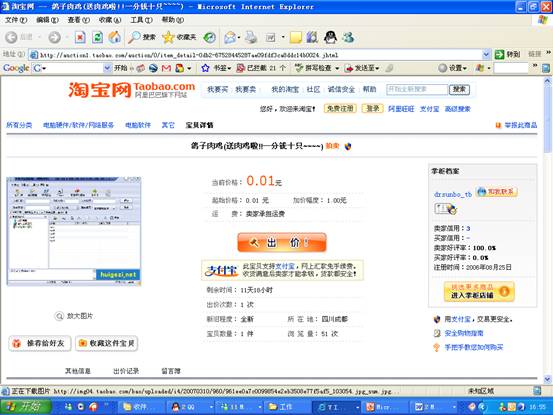The height and width of the screenshot is (415, 553).
Task: Click the Taobao 搜索 search button
Action: 459,90
